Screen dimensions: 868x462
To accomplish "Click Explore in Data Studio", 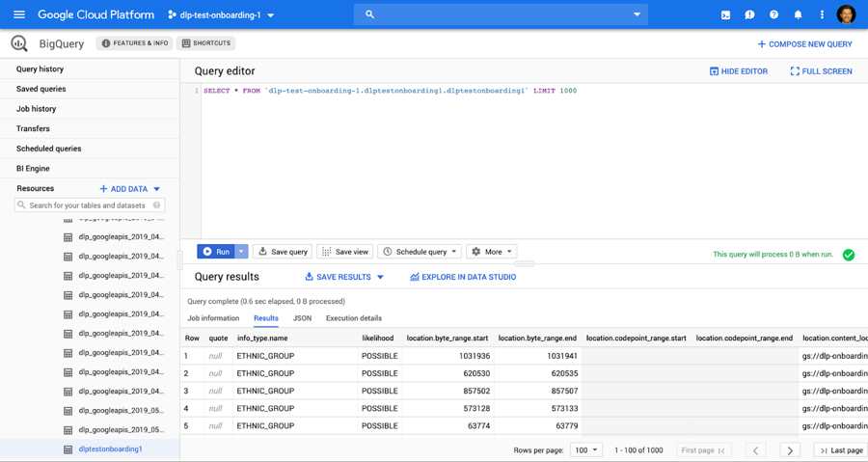I will pyautogui.click(x=463, y=277).
